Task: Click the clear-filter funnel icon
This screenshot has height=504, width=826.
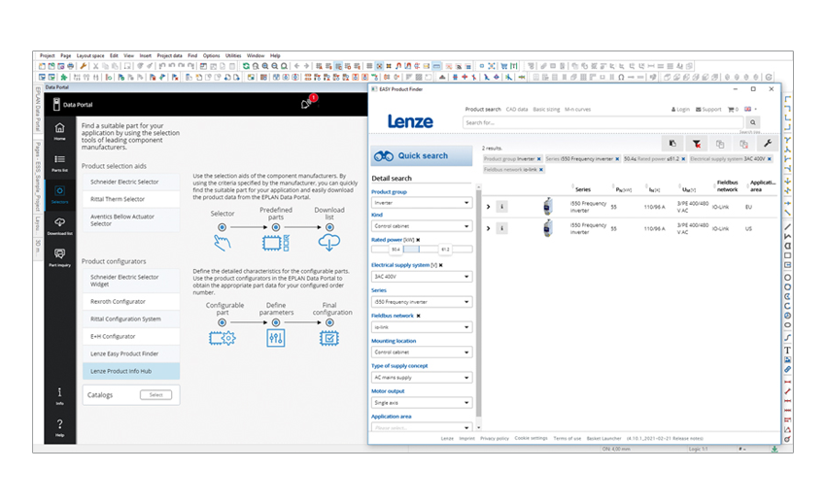Action: point(697,144)
